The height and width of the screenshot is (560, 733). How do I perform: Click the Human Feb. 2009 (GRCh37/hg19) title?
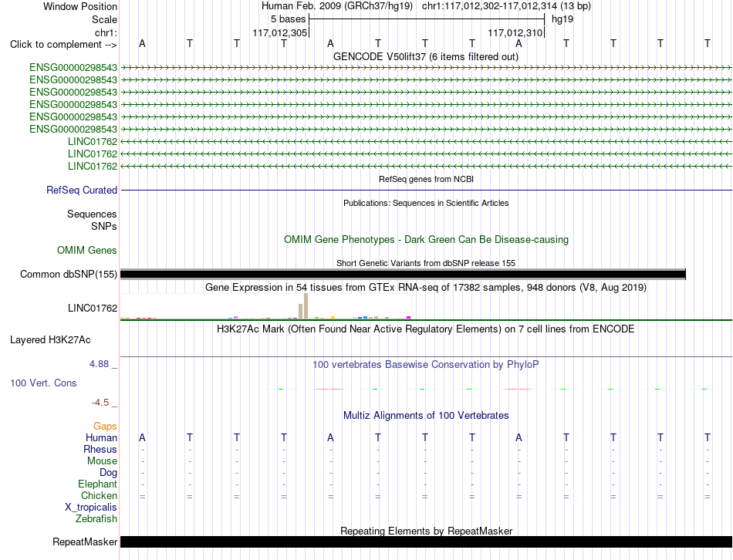[x=337, y=6]
